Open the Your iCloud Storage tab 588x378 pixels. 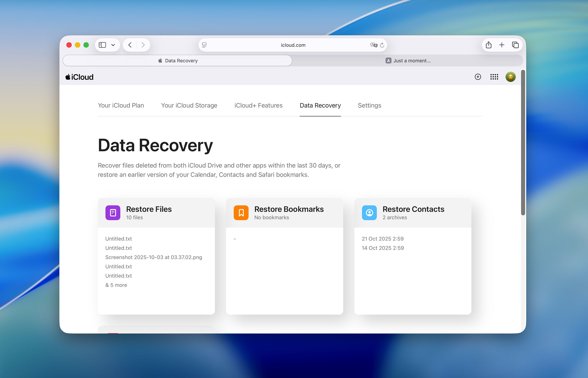click(x=189, y=105)
